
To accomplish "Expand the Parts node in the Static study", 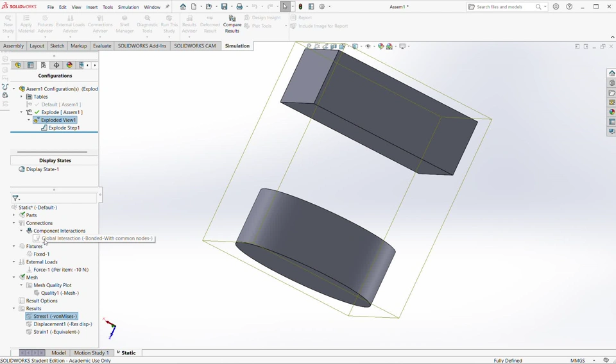I will (13, 215).
